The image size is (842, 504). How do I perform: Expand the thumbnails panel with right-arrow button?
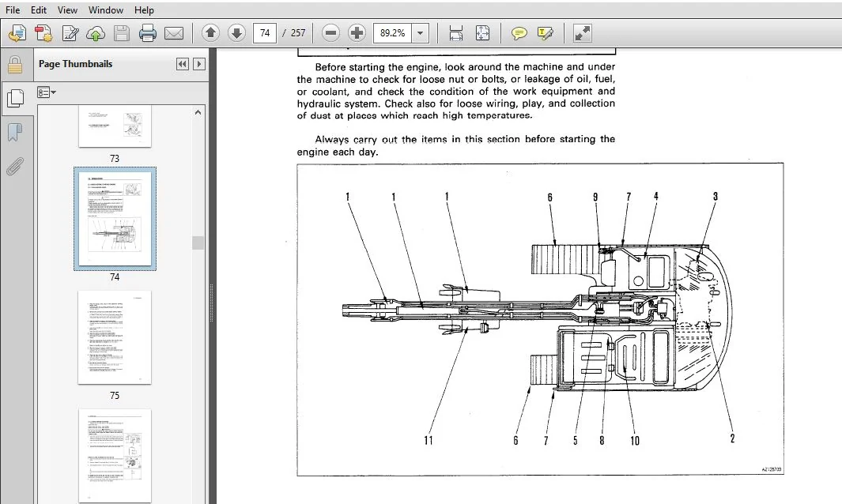tap(198, 64)
